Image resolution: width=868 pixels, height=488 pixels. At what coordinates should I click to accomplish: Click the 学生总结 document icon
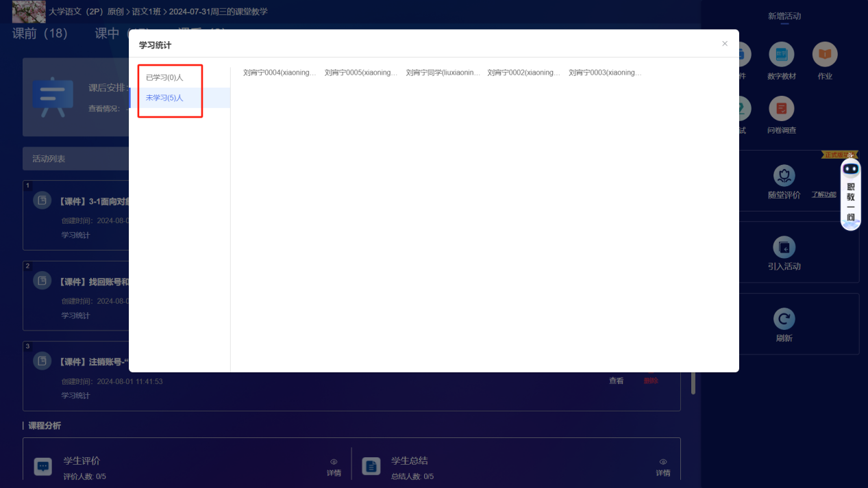pos(371,467)
